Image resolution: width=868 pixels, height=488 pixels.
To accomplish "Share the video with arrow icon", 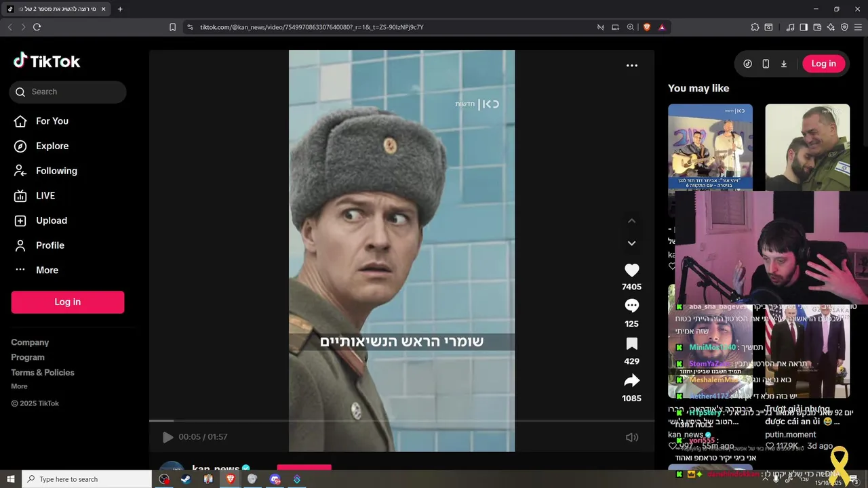I will coord(632,380).
